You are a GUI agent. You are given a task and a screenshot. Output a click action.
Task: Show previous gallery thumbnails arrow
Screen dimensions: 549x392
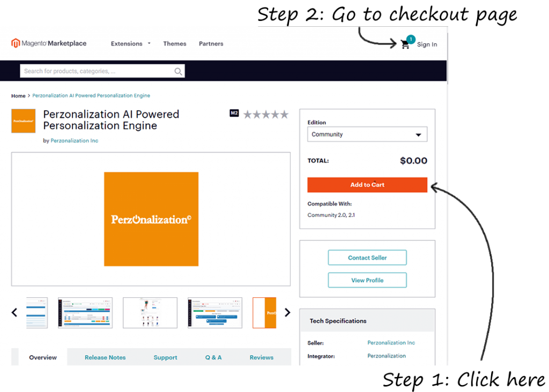tap(14, 312)
